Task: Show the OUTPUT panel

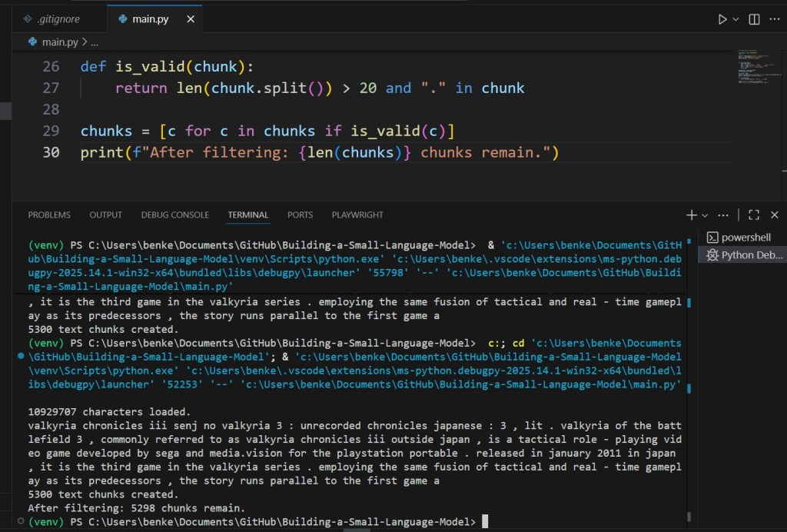Action: click(x=105, y=215)
